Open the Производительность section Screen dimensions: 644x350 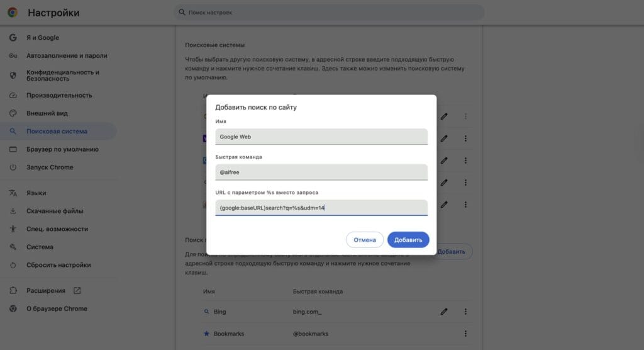pyautogui.click(x=58, y=95)
